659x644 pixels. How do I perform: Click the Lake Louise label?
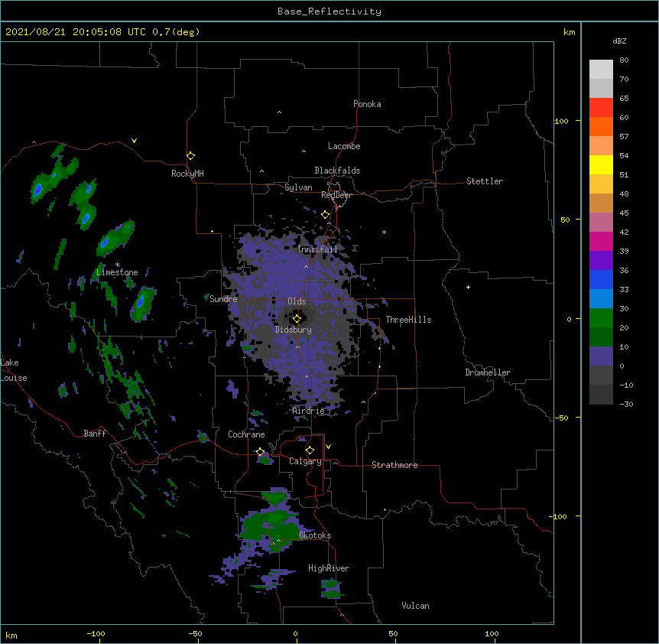(14, 370)
